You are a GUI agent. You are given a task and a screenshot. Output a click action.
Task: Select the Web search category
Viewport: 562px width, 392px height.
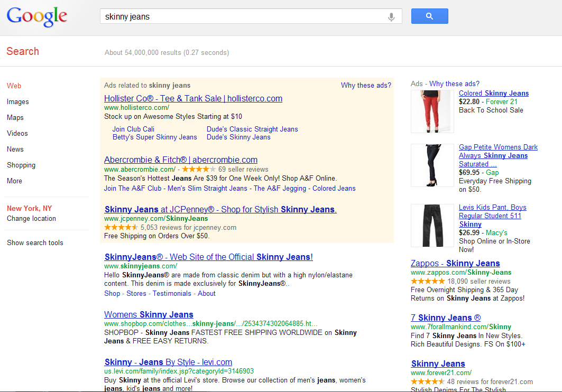14,86
